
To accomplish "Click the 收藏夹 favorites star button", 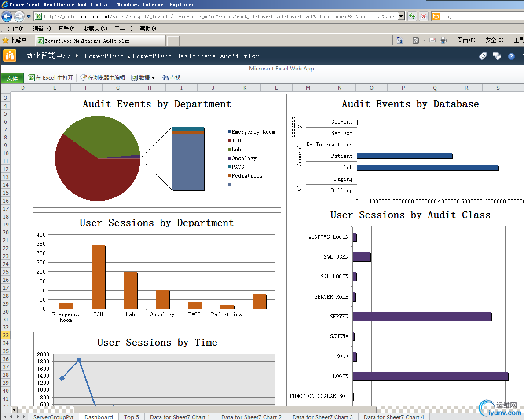I will tap(15, 40).
